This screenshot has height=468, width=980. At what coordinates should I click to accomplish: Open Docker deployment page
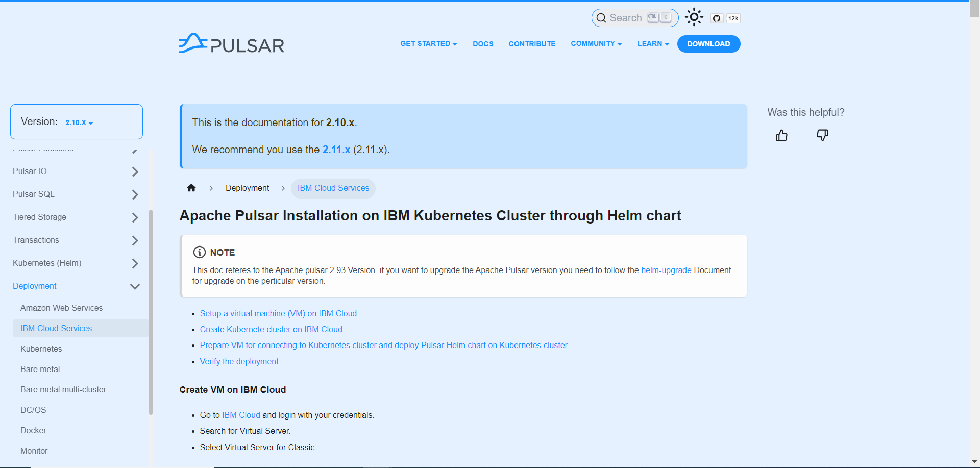pos(33,430)
